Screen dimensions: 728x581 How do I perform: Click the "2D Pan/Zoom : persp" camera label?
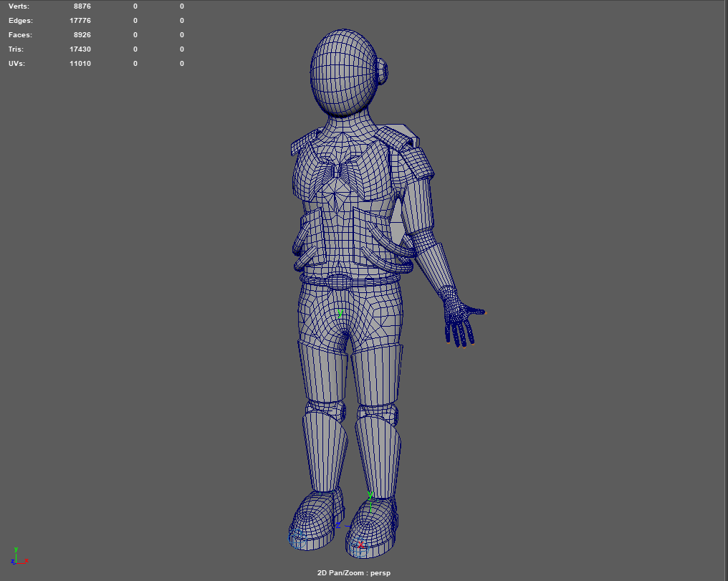[353, 573]
